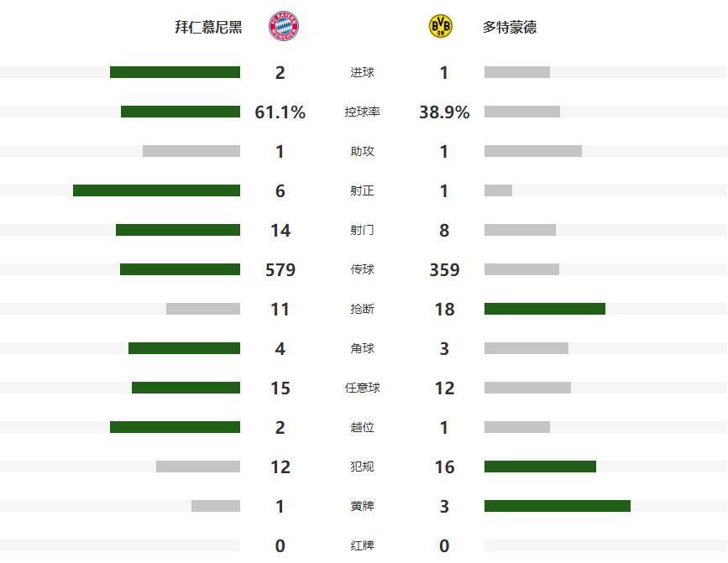Select the 红牌 red cards label
The height and width of the screenshot is (563, 728).
coord(362,545)
